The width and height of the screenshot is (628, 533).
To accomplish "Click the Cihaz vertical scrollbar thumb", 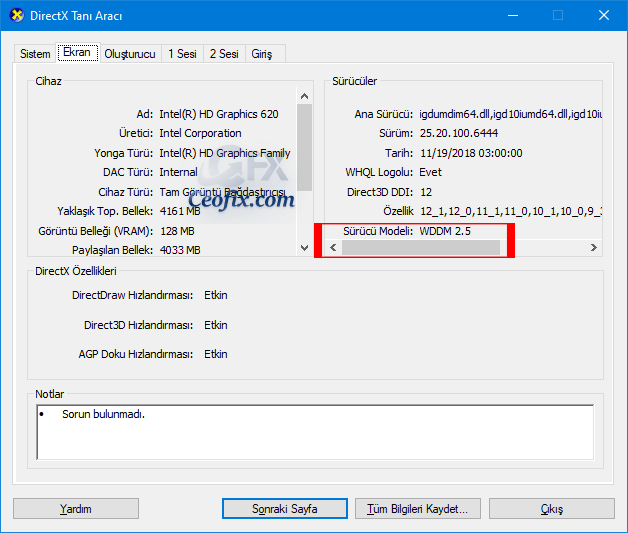I will click(x=304, y=147).
